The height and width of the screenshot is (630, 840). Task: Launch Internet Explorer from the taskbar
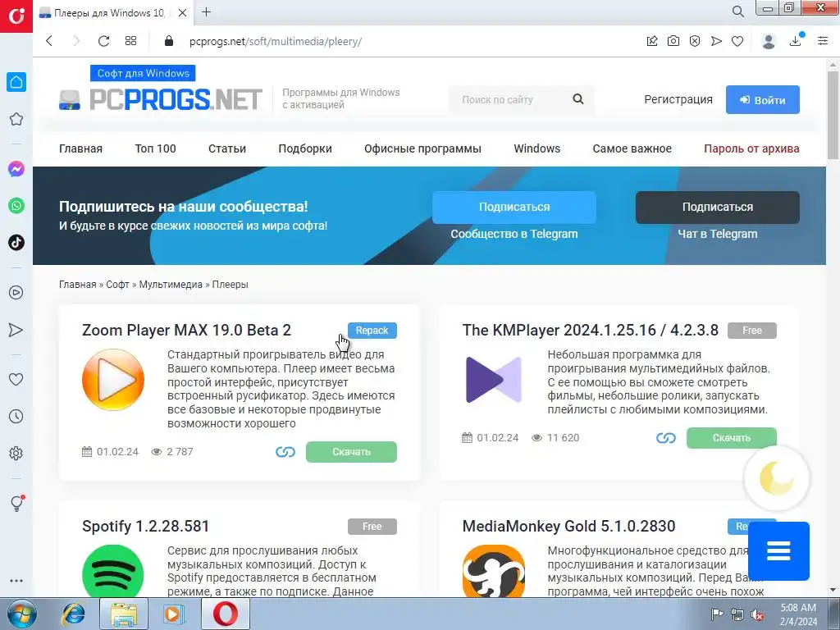73,614
